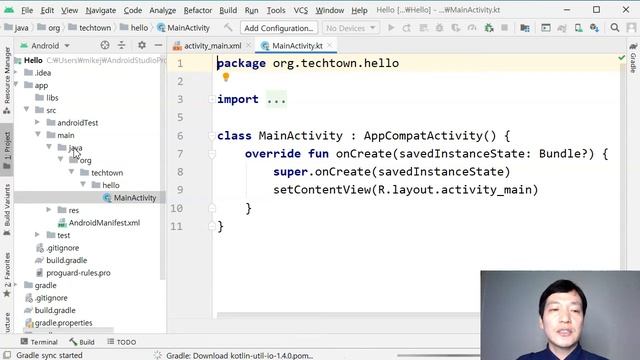This screenshot has width=640, height=360.
Task: Click the Gradle download progress status text
Action: 240,356
